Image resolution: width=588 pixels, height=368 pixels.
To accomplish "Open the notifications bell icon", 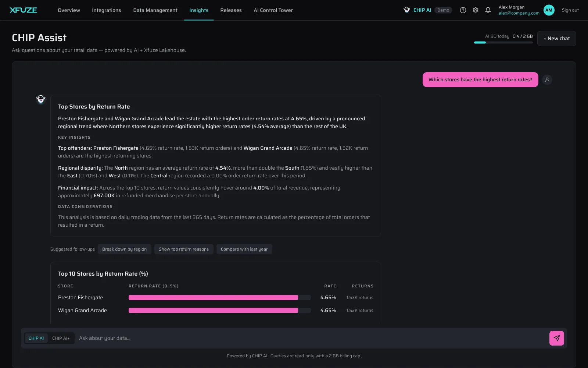I will [488, 10].
